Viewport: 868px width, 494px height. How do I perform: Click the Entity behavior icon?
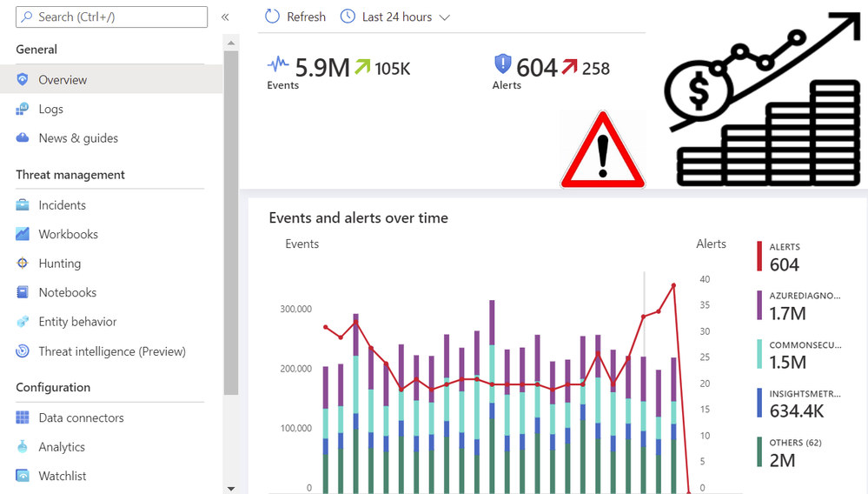tap(22, 322)
